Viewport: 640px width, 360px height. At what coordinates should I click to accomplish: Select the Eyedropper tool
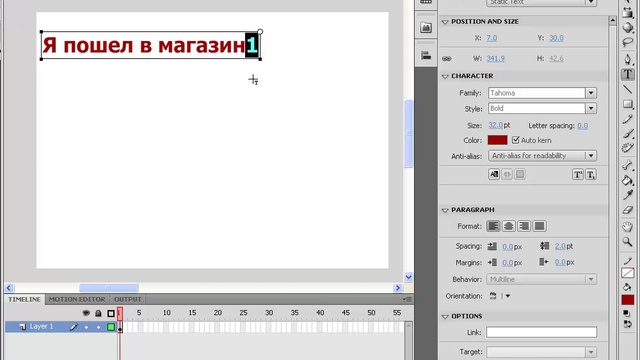(627, 195)
